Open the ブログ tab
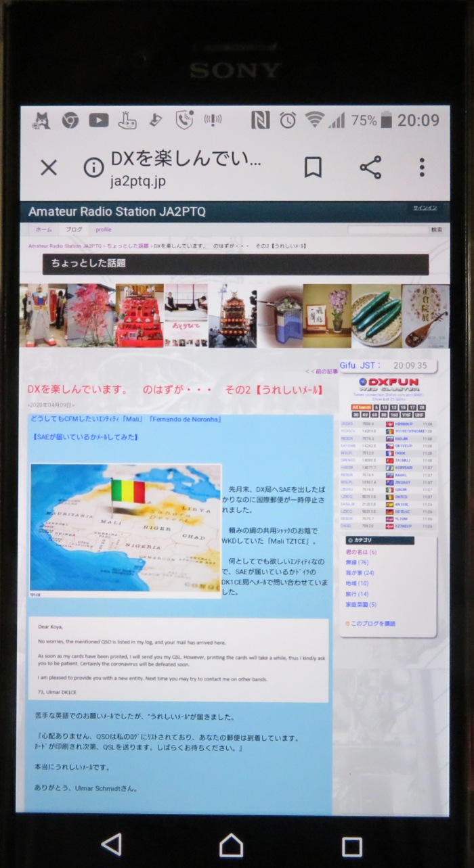Viewport: 474px width, 868px height. [x=74, y=229]
